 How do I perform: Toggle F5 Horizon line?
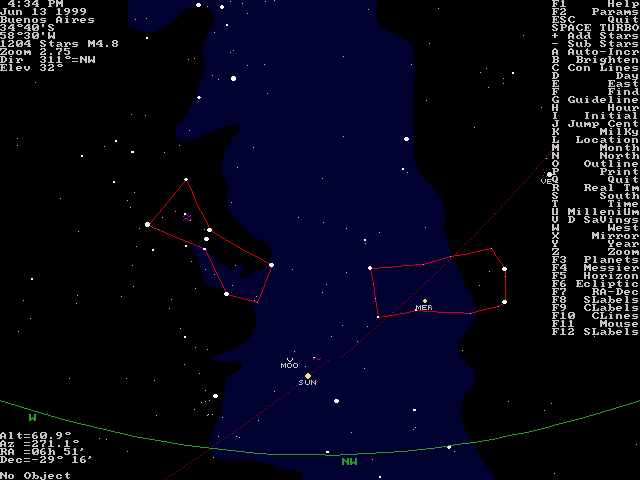click(596, 276)
